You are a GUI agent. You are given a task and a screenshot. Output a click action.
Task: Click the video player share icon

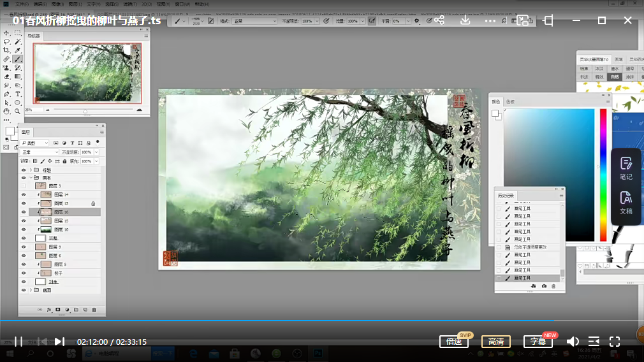click(x=439, y=20)
